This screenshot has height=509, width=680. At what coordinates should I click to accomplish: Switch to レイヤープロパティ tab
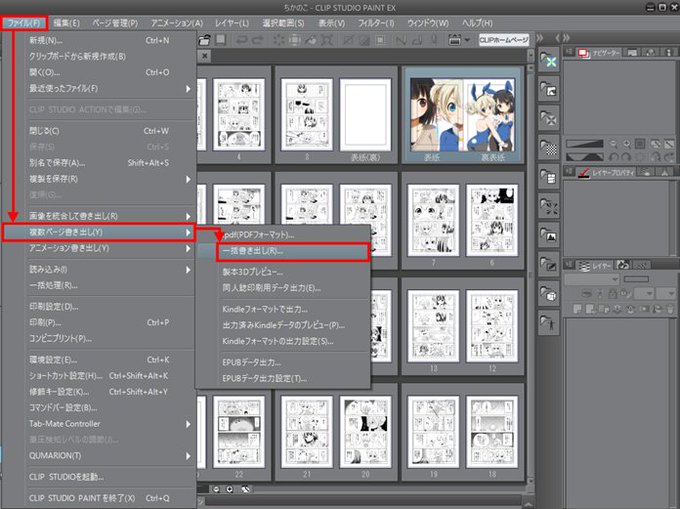point(607,173)
